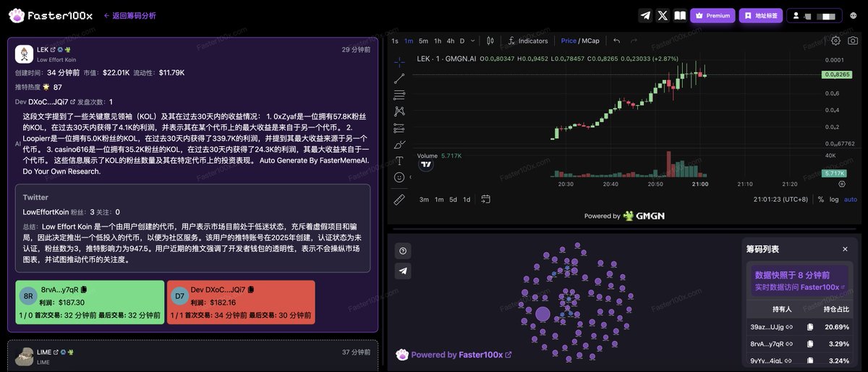
Task: Set date range to 3m
Action: click(x=425, y=200)
